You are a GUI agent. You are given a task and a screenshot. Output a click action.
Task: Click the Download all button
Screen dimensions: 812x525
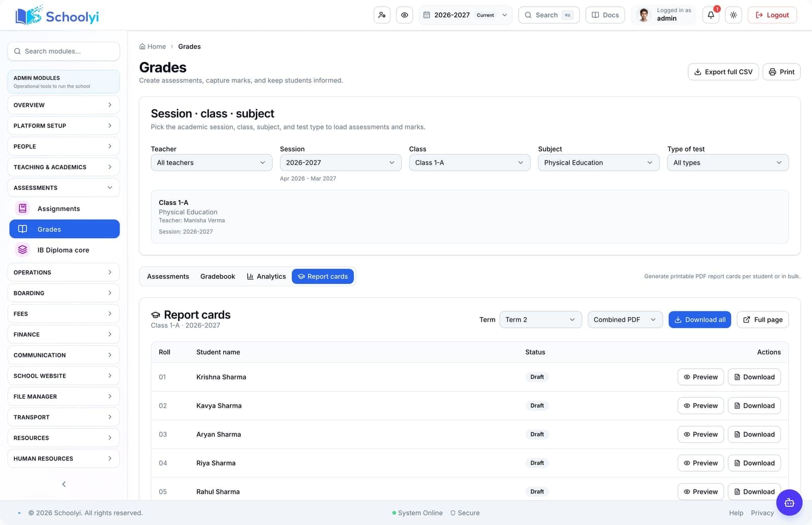pyautogui.click(x=700, y=319)
